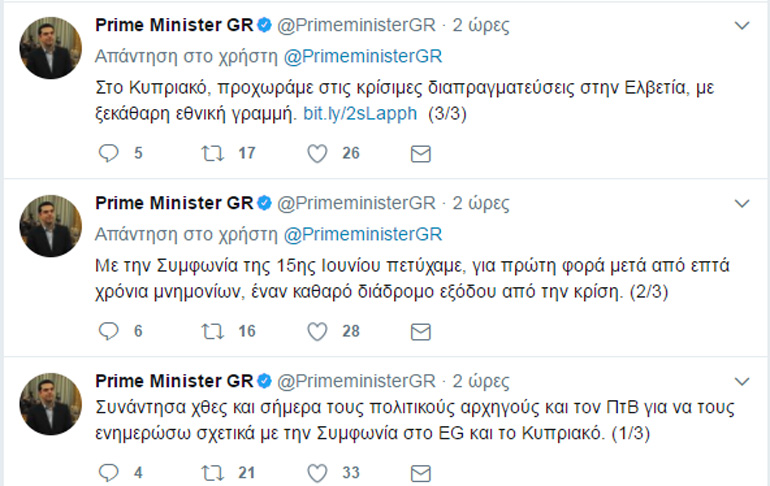Reply to the (1/3) tweet with 4 replies
This screenshot has width=770, height=486.
click(x=110, y=471)
